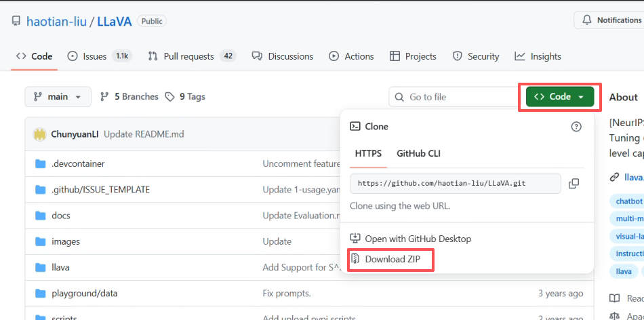Open the Fix prompts. commit message
Viewport: 644px width, 320px height.
pyautogui.click(x=287, y=294)
